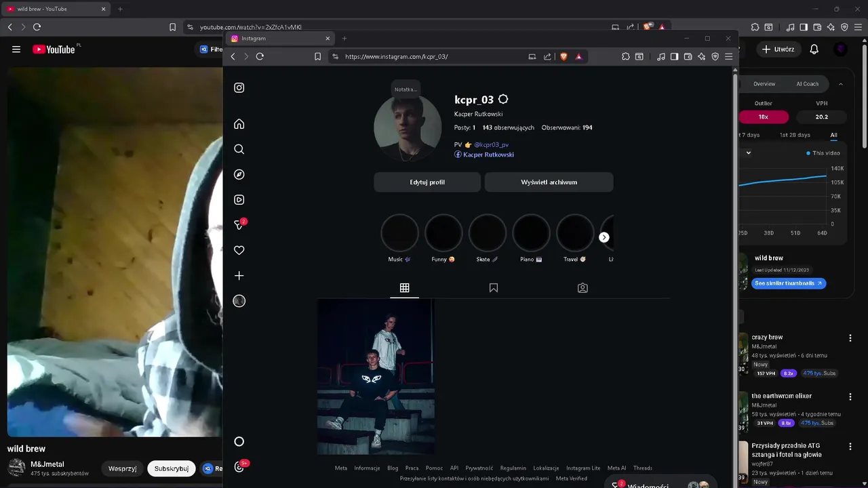The height and width of the screenshot is (488, 868).
Task: Open Meta AI circle icon in sidebar
Action: (x=239, y=442)
